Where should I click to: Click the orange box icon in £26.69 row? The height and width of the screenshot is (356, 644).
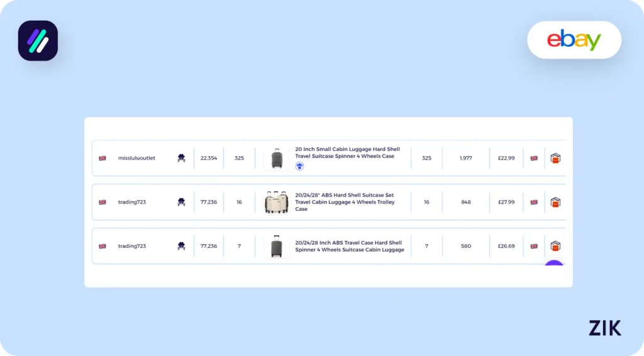555,246
